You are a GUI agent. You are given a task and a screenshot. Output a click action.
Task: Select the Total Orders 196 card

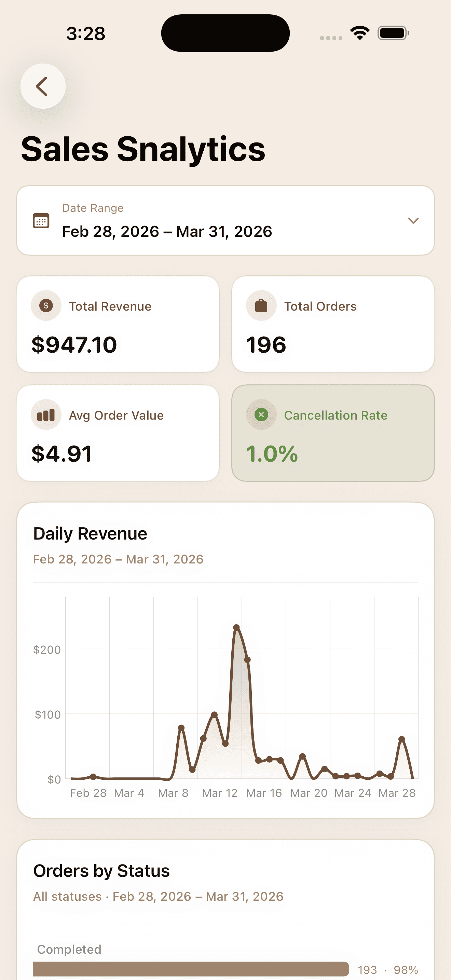click(x=333, y=324)
